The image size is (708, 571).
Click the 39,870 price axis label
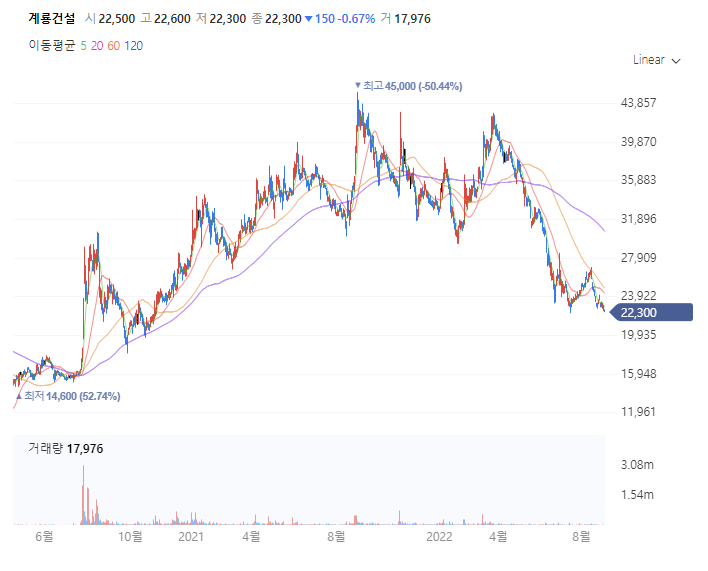[638, 142]
